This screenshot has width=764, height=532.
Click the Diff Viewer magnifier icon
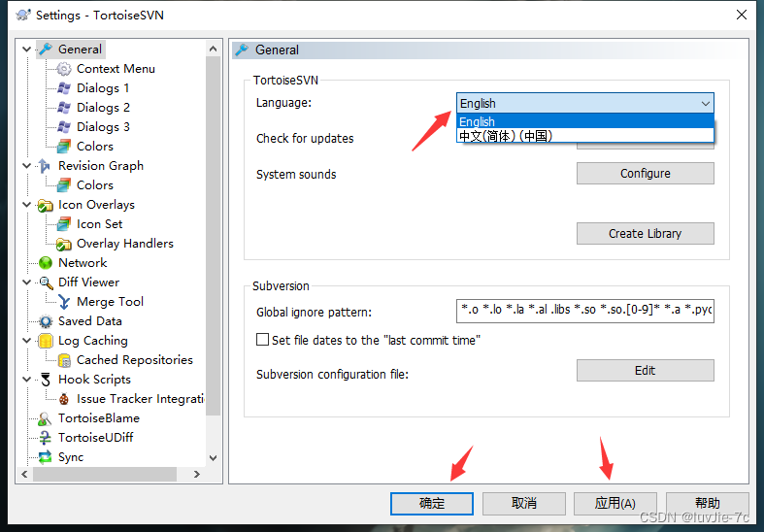pos(46,283)
